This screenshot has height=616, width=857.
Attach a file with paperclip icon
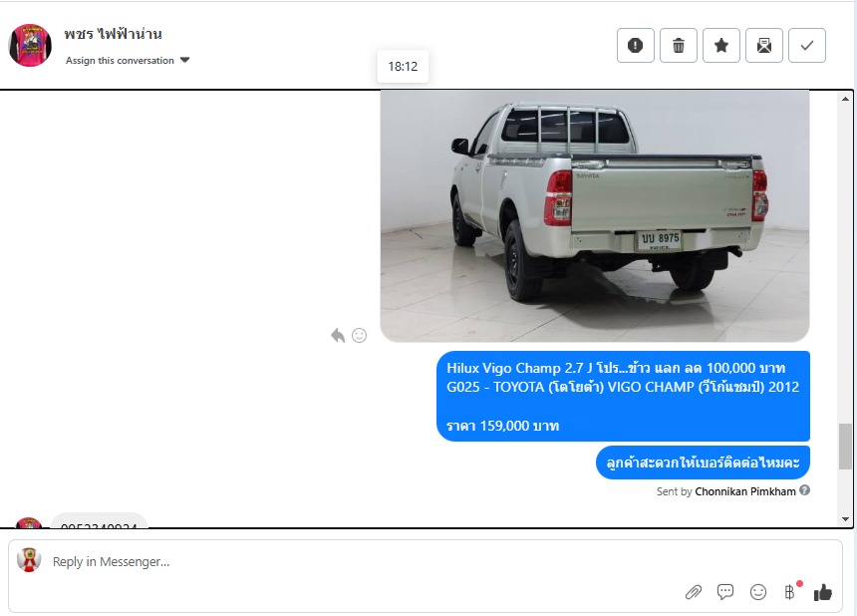693,592
